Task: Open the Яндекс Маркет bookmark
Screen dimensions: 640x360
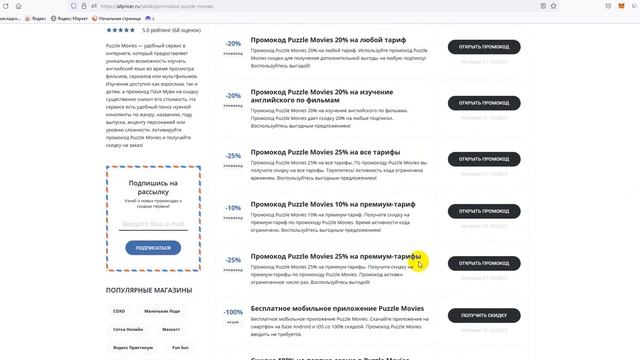Action: (69, 18)
